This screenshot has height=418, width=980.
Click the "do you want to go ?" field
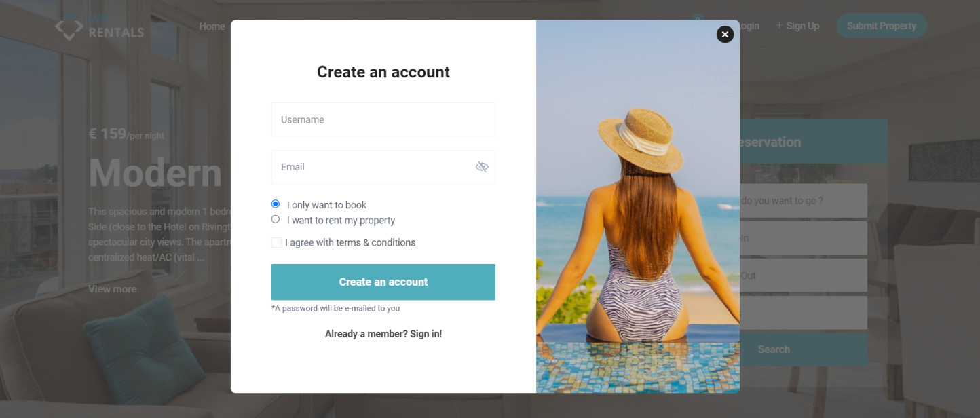pyautogui.click(x=804, y=201)
